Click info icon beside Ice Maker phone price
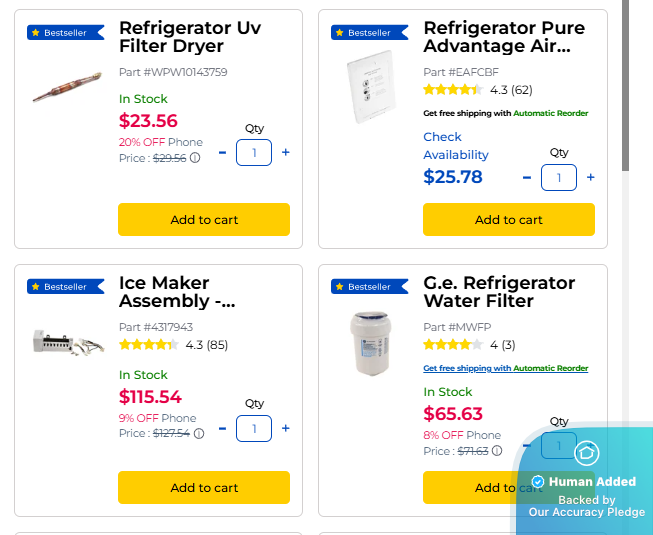This screenshot has width=653, height=535. tap(199, 434)
